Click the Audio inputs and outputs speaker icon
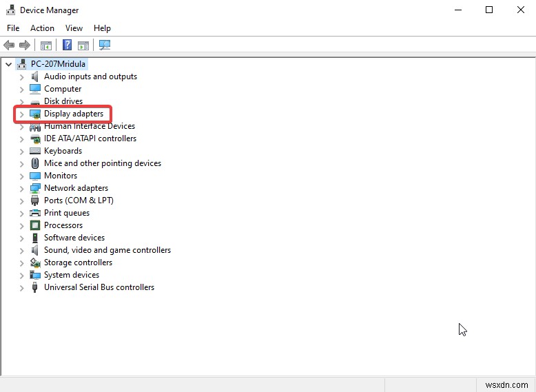 [35, 76]
